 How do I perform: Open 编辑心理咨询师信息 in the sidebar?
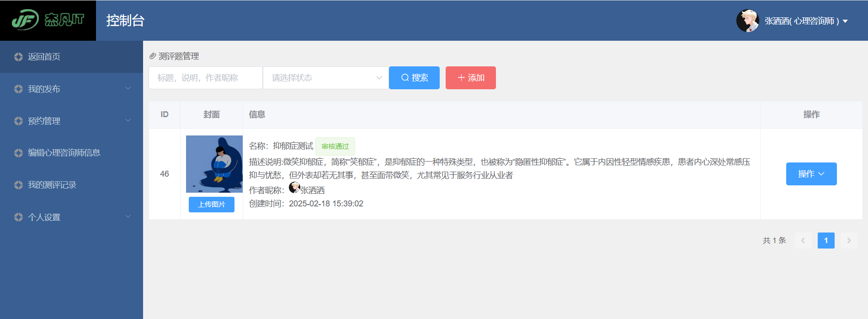click(x=71, y=153)
